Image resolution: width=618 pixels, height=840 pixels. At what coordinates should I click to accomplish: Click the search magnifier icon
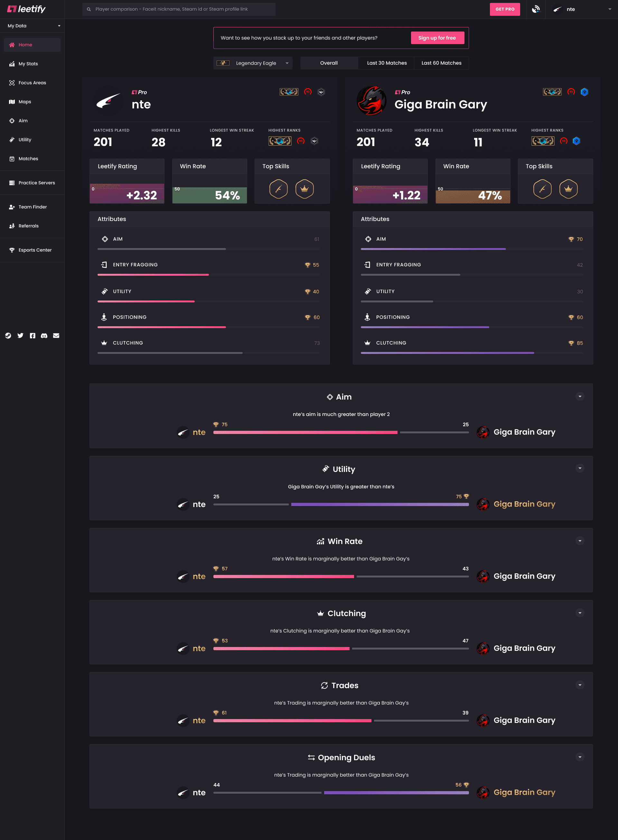point(89,9)
